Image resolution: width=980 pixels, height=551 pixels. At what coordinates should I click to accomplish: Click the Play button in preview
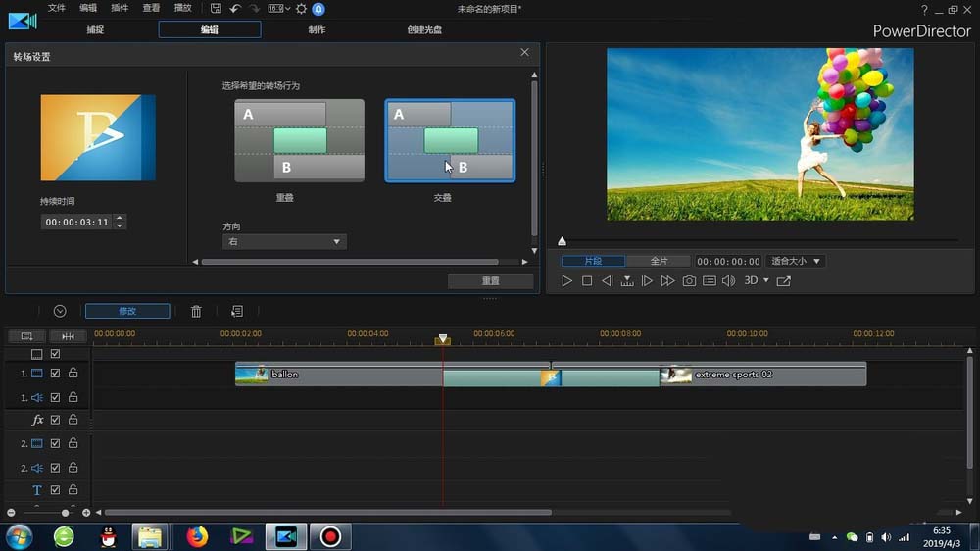coord(566,281)
